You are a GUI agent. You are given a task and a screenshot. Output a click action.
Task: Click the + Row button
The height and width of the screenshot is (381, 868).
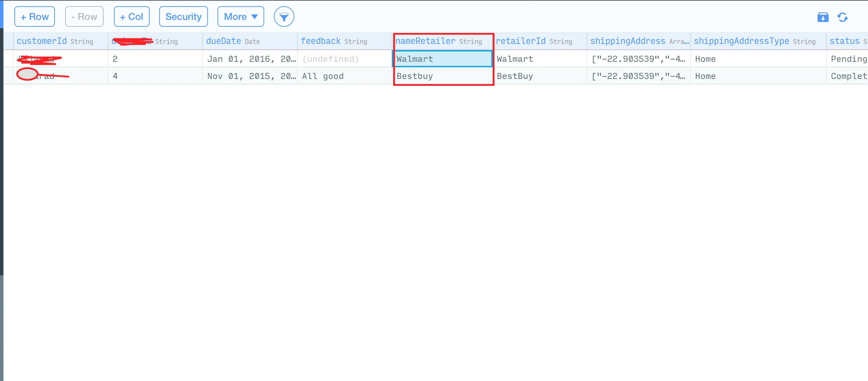pos(35,16)
